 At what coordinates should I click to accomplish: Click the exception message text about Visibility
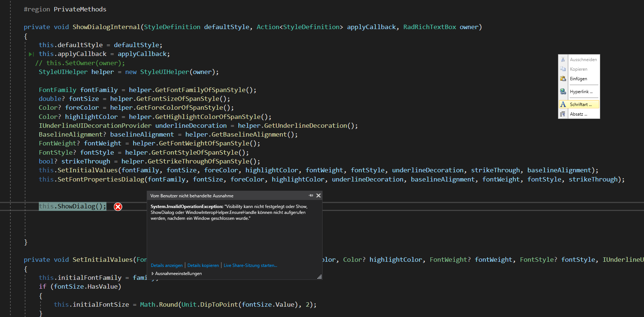coord(229,212)
